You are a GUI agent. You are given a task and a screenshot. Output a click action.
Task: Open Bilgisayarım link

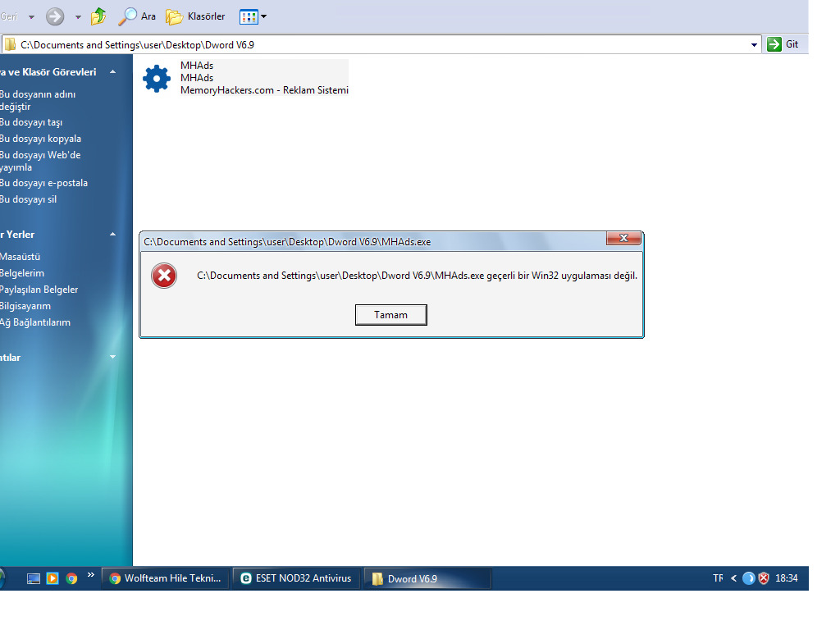pyautogui.click(x=25, y=306)
